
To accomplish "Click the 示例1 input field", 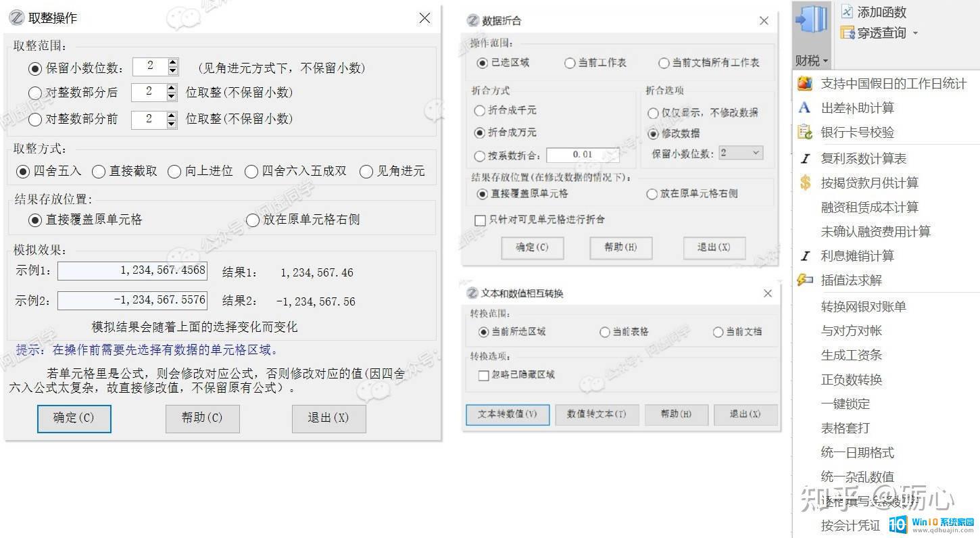I will [132, 270].
